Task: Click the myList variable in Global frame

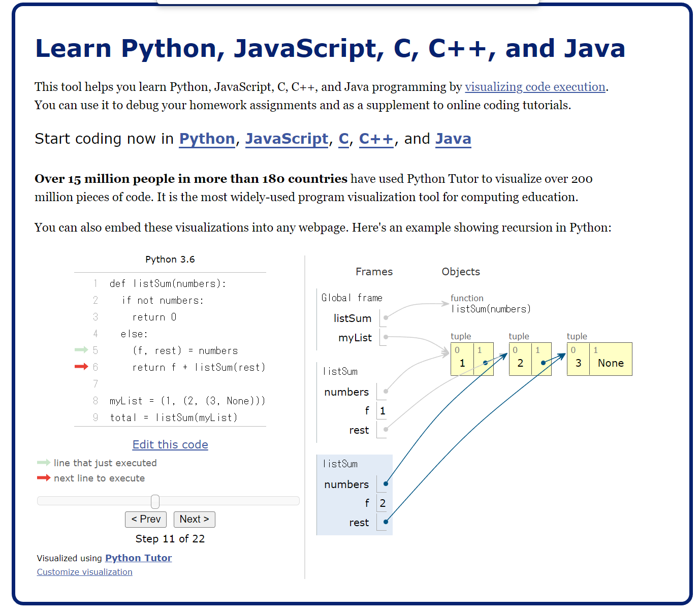Action: click(355, 338)
